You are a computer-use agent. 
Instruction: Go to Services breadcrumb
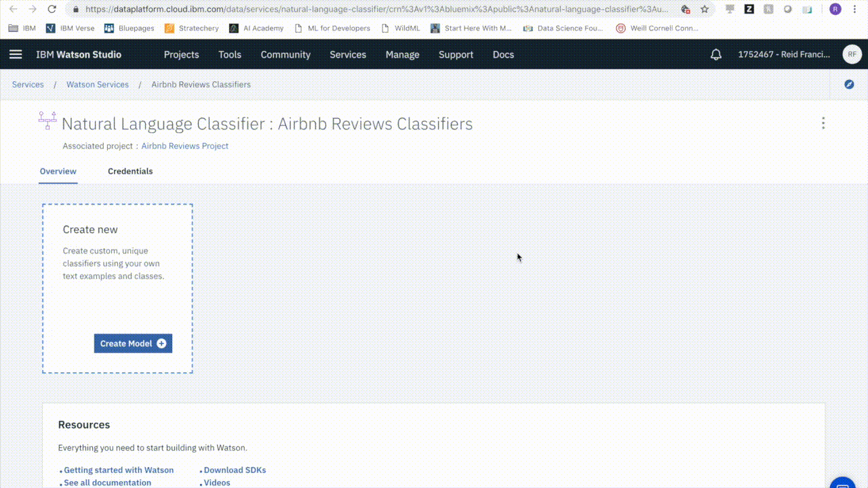[x=28, y=85]
